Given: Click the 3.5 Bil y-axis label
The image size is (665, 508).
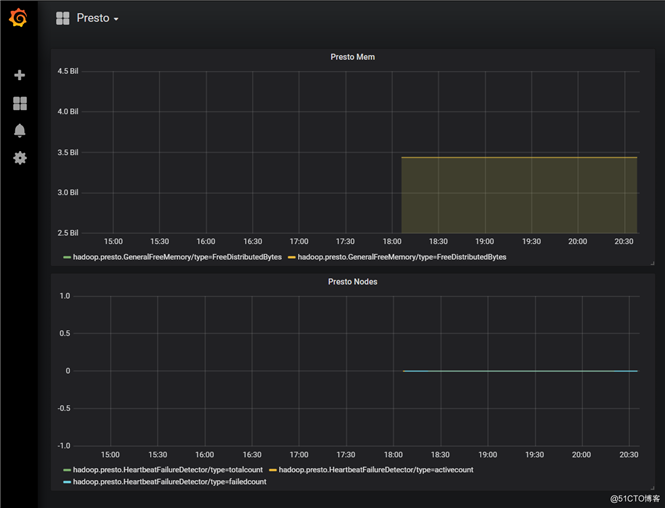Looking at the screenshot, I should [x=68, y=152].
